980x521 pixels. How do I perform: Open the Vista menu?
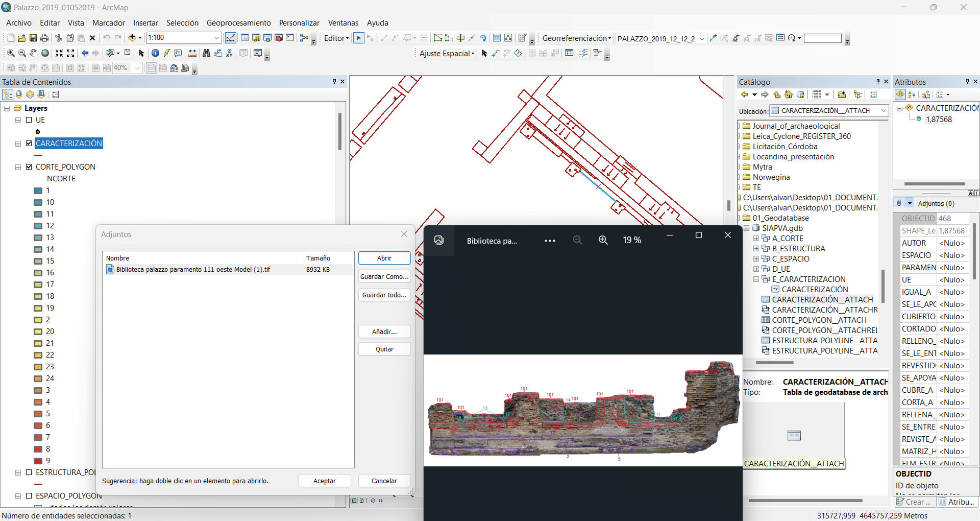tap(76, 23)
